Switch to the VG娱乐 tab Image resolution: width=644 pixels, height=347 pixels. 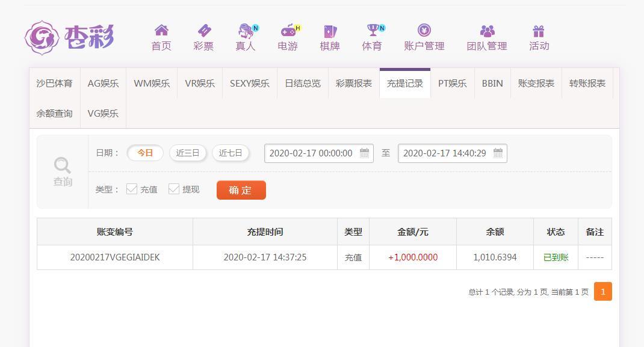pyautogui.click(x=103, y=113)
